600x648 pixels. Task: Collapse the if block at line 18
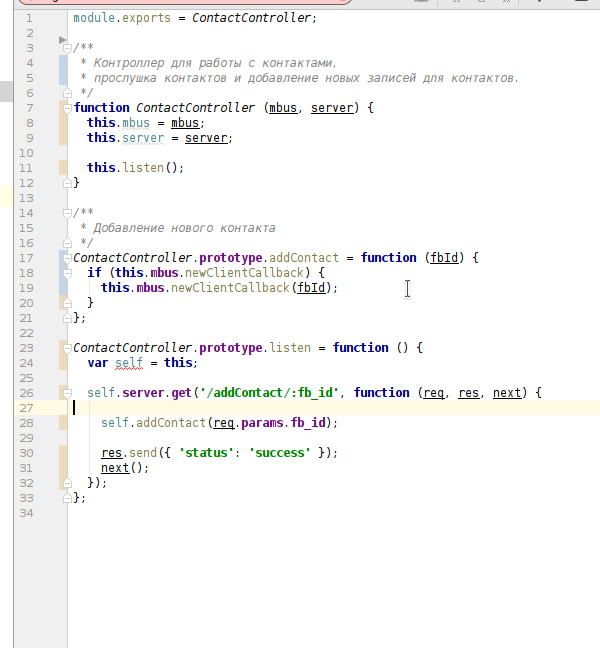tap(67, 273)
